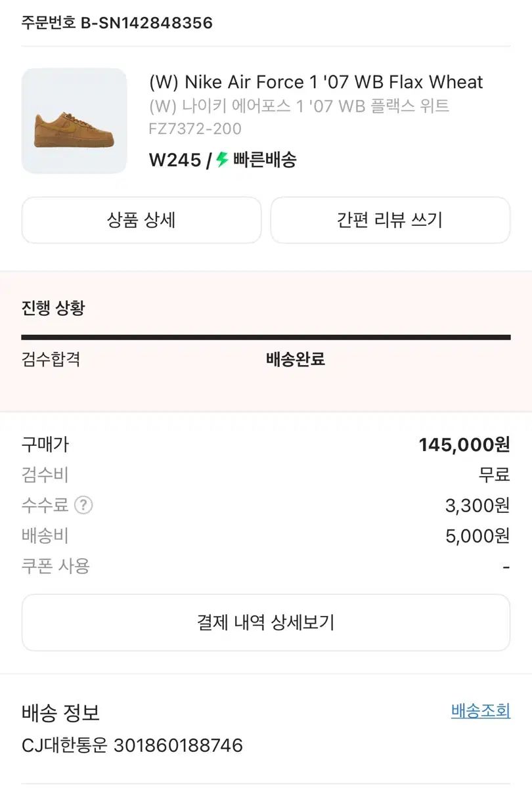Tap the black progress bar under 진행 상황
Viewport: 532px width, 788px height.
[x=266, y=338]
